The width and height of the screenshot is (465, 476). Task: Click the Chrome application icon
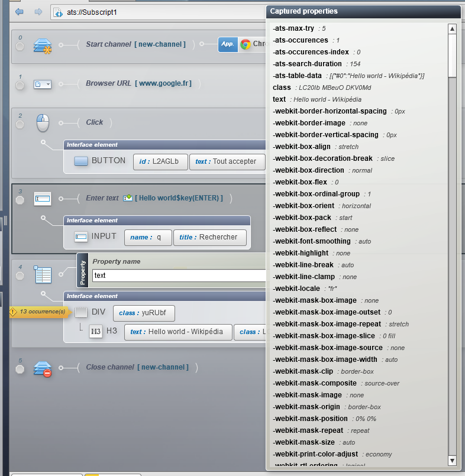(x=246, y=44)
